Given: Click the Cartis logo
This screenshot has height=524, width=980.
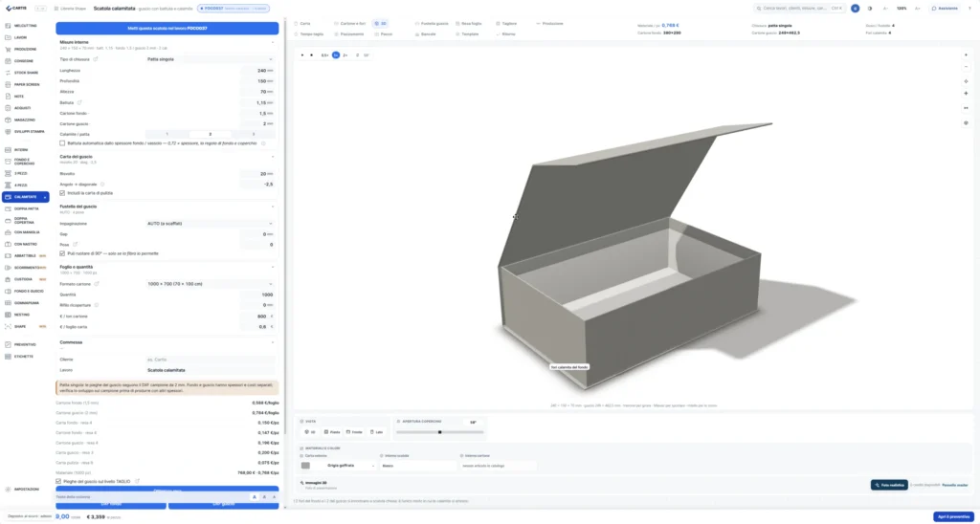Looking at the screenshot, I should (x=16, y=8).
